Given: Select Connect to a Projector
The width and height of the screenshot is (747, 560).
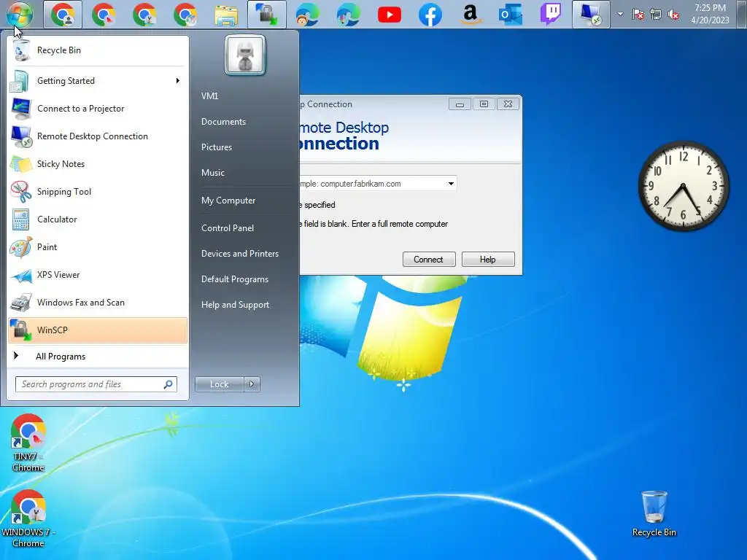Looking at the screenshot, I should (x=98, y=109).
